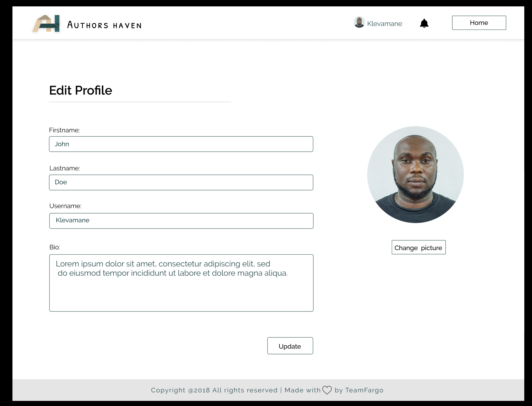Click the Edit Profile heading
Screen dimensions: 532x406
coord(80,90)
